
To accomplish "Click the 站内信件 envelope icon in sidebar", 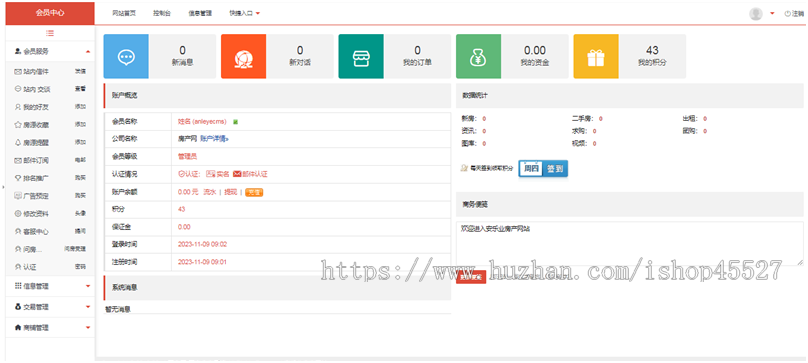I will click(18, 72).
